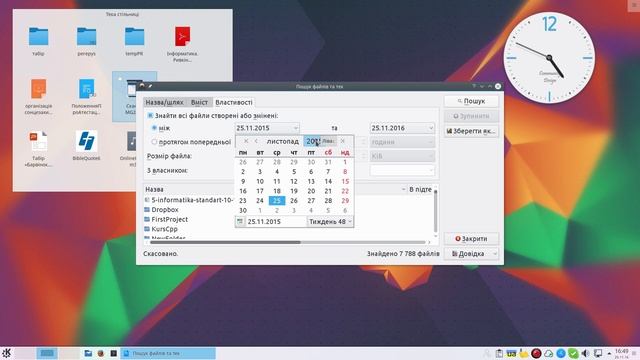Open the orange document icon on desktop

38,89
